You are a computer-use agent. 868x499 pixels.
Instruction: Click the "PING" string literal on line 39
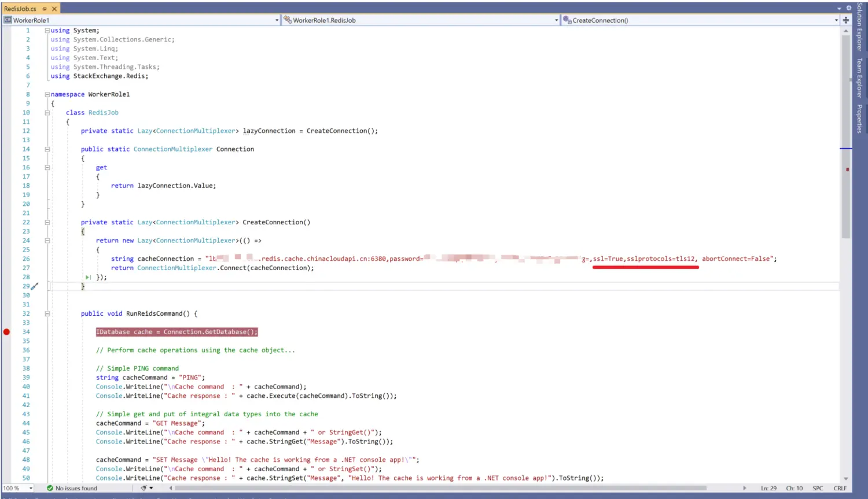pyautogui.click(x=190, y=378)
